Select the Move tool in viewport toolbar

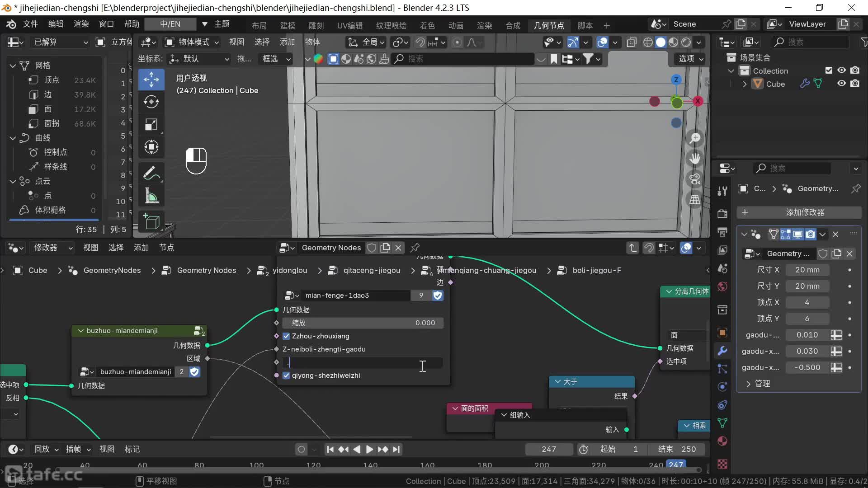pyautogui.click(x=151, y=80)
